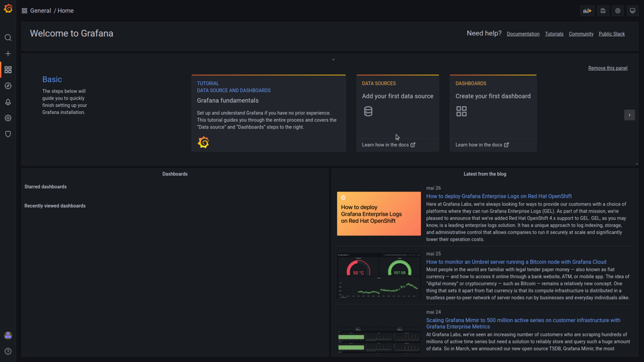Click Remove this panel

(608, 68)
